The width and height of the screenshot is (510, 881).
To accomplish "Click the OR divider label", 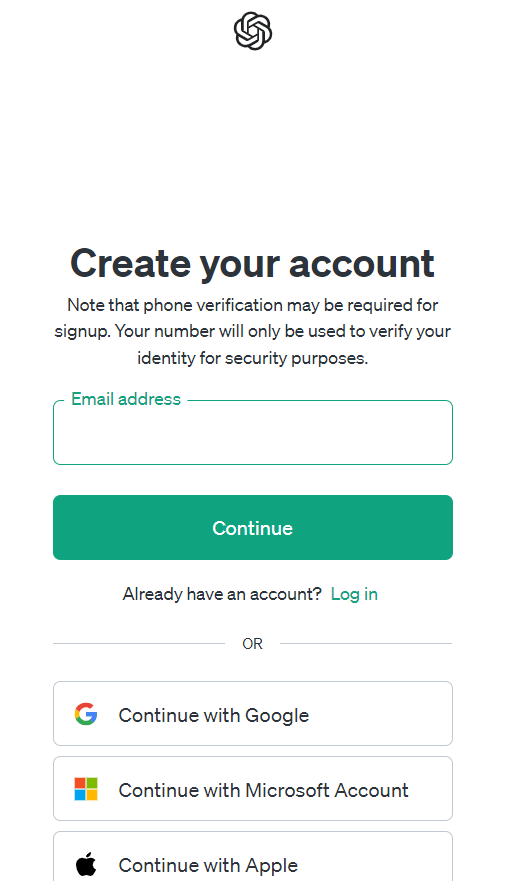I will [x=253, y=644].
